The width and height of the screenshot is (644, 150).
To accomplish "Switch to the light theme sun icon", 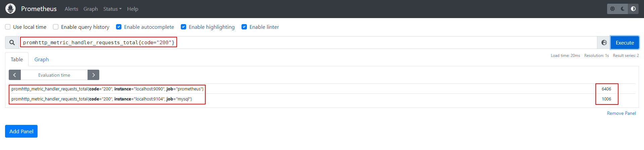I will [612, 9].
